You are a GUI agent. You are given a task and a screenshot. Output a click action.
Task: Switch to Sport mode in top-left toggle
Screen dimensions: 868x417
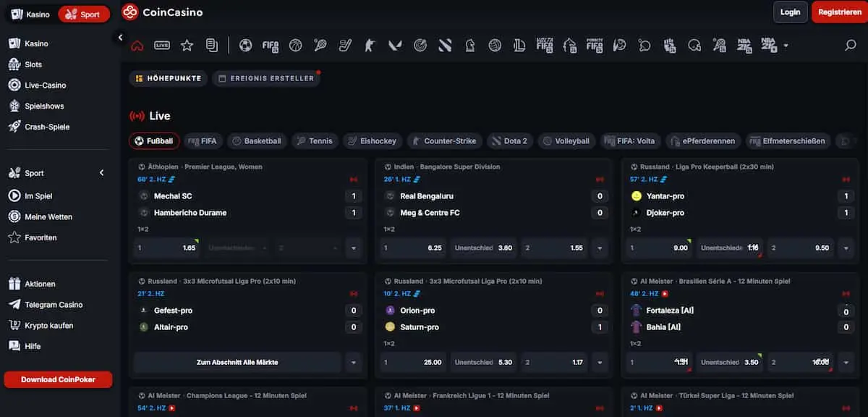[83, 14]
